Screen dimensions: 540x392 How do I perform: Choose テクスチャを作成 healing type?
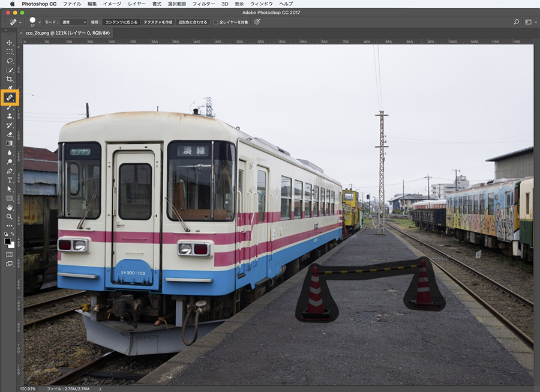coord(158,22)
